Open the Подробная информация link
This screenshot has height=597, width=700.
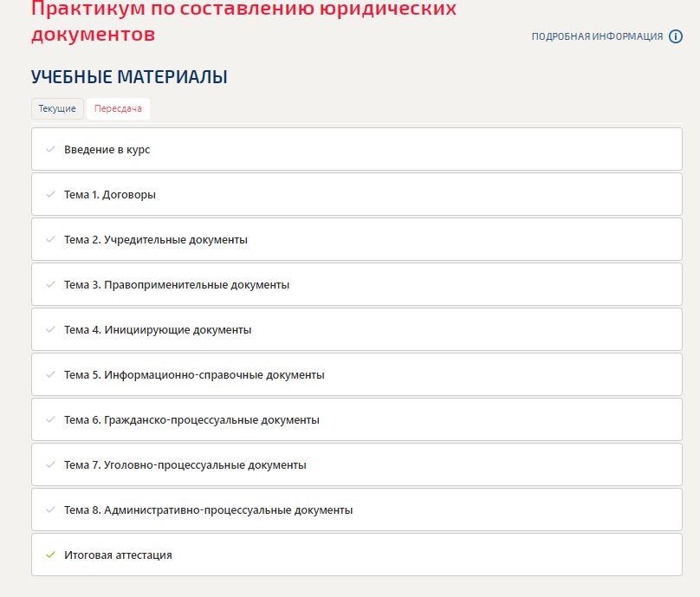point(597,36)
